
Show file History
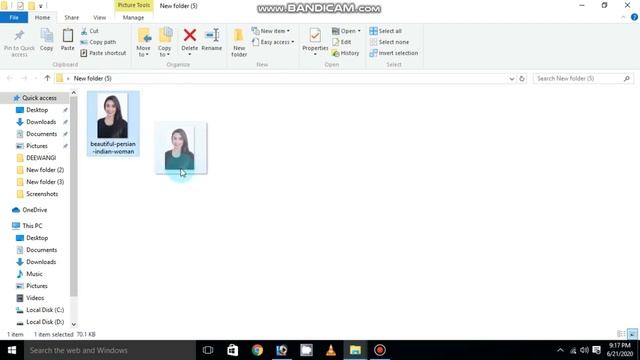tap(345, 53)
